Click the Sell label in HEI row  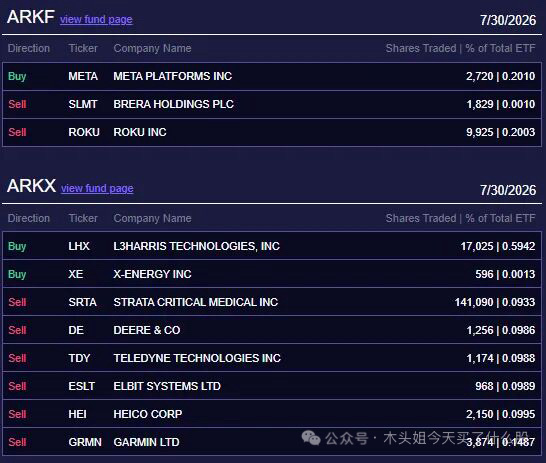click(17, 414)
